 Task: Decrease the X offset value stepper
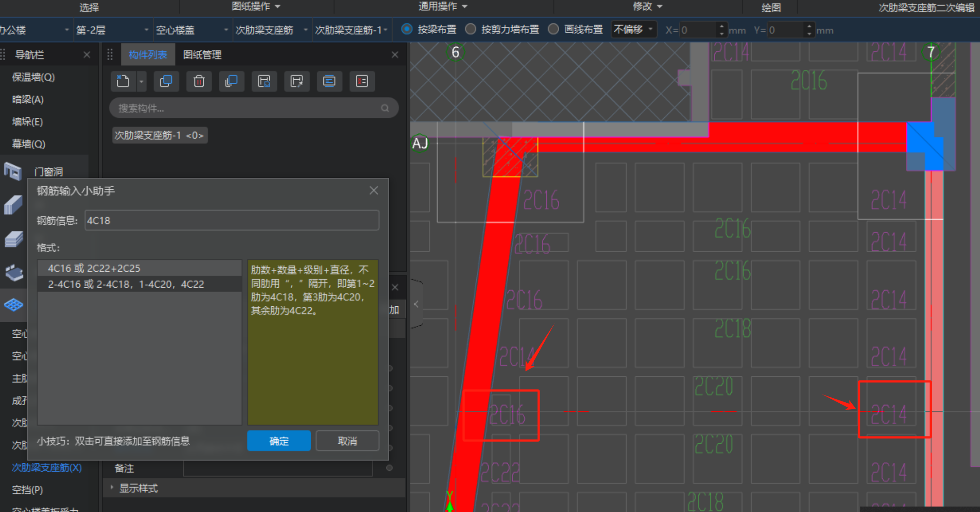click(722, 35)
